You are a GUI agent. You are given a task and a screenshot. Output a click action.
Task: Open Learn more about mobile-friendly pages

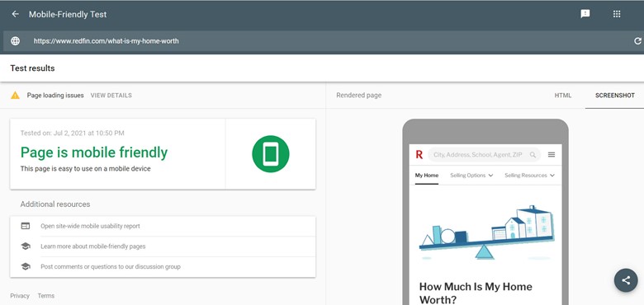(x=92, y=246)
